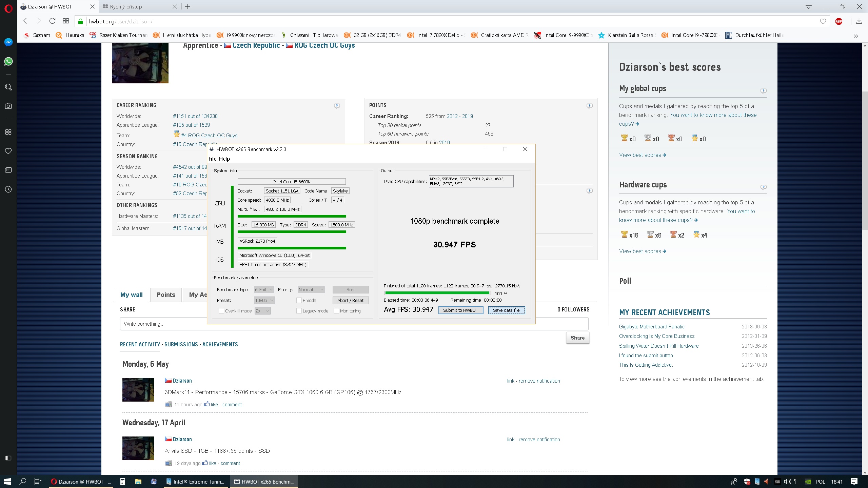Open Priority Normal dropdown
The height and width of the screenshot is (488, 868).
(x=311, y=289)
